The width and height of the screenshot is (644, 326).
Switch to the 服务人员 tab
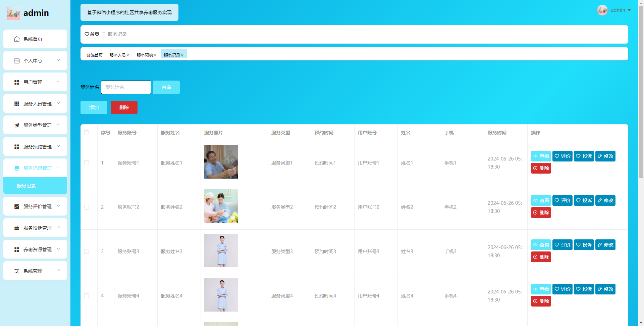(x=118, y=55)
